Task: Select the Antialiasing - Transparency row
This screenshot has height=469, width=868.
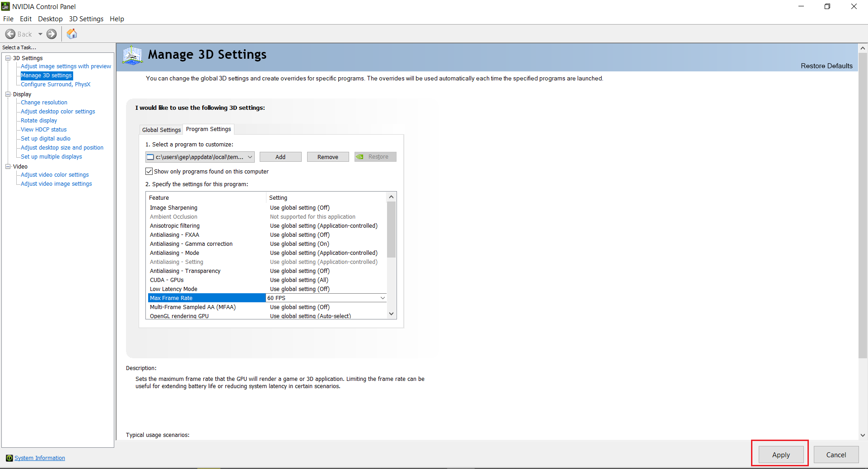Action: click(x=267, y=271)
